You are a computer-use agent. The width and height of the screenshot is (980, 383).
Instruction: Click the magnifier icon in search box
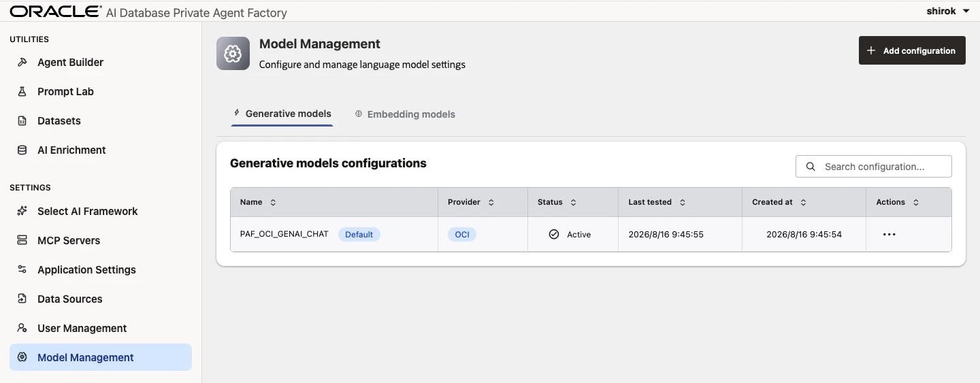(811, 166)
